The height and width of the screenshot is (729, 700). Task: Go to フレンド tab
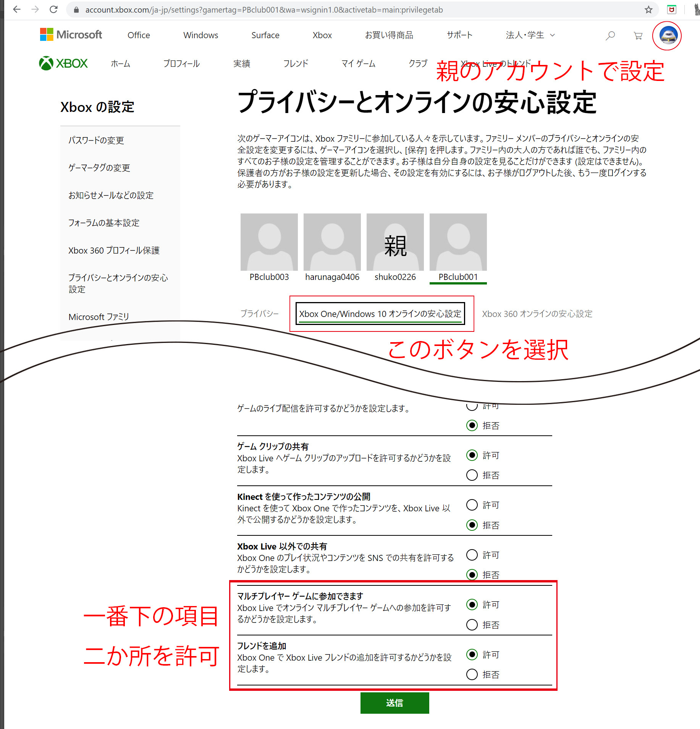pos(296,64)
